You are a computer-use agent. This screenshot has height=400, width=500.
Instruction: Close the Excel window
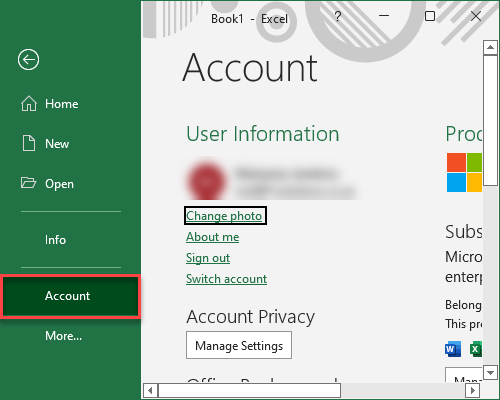point(476,16)
